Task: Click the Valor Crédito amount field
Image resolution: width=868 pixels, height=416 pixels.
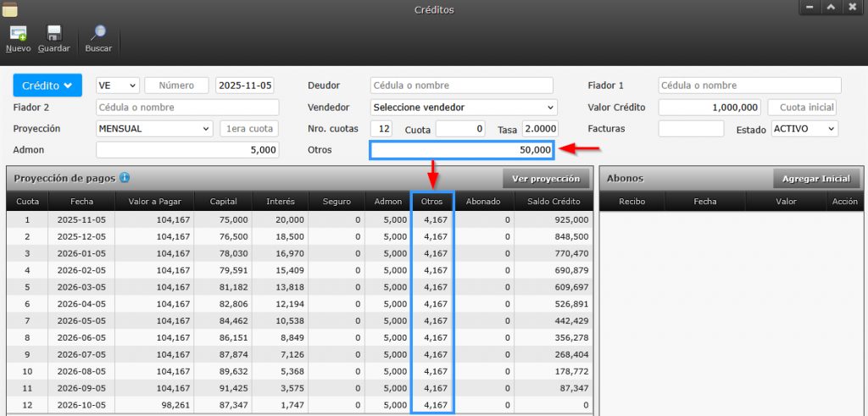Action: pos(709,108)
